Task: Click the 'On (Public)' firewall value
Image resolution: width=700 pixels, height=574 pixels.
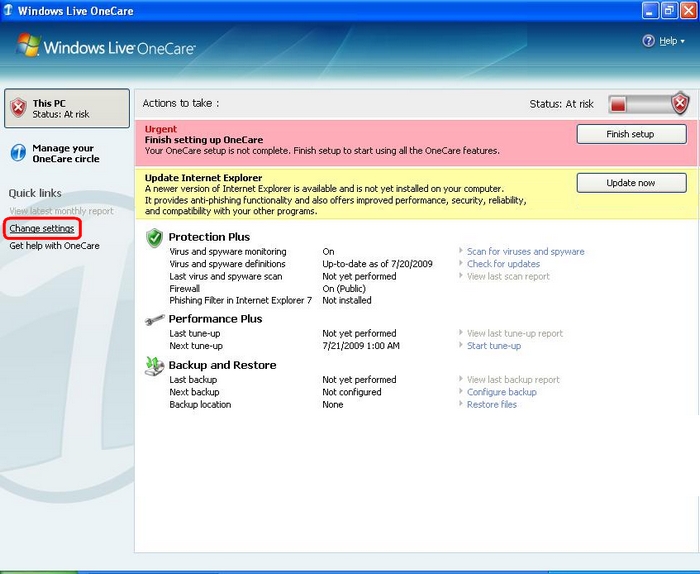Action: coord(344,289)
